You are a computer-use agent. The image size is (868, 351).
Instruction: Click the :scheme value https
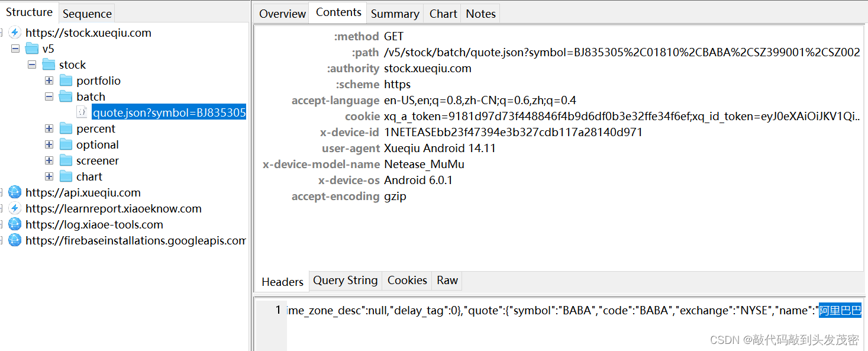click(397, 84)
